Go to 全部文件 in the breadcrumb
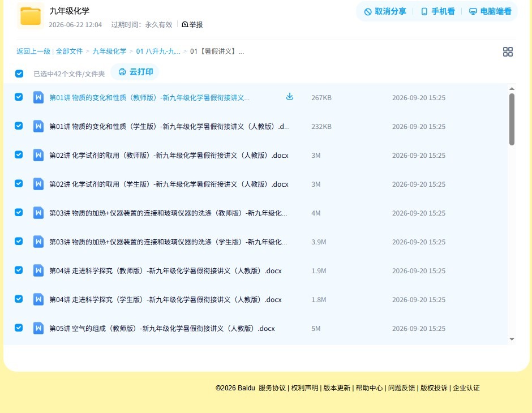 [x=69, y=51]
